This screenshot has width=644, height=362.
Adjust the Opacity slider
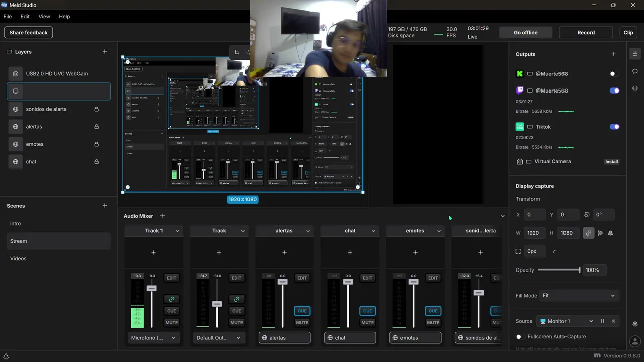coord(559,270)
